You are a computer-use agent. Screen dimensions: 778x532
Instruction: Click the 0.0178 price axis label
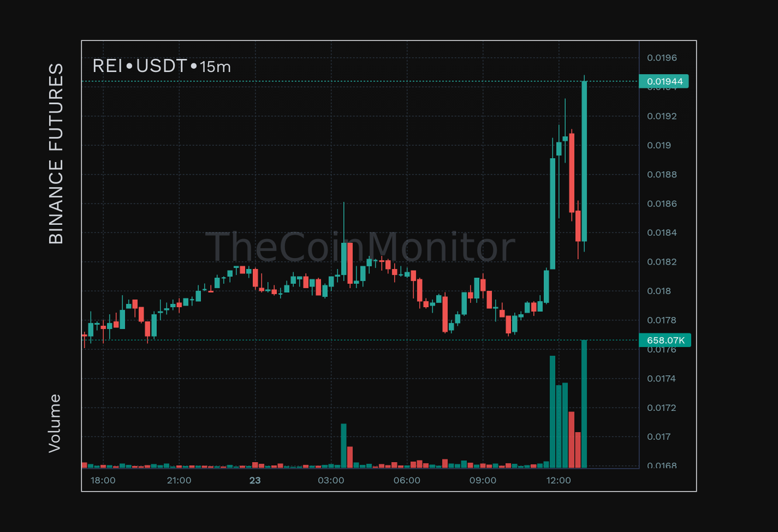(x=661, y=321)
